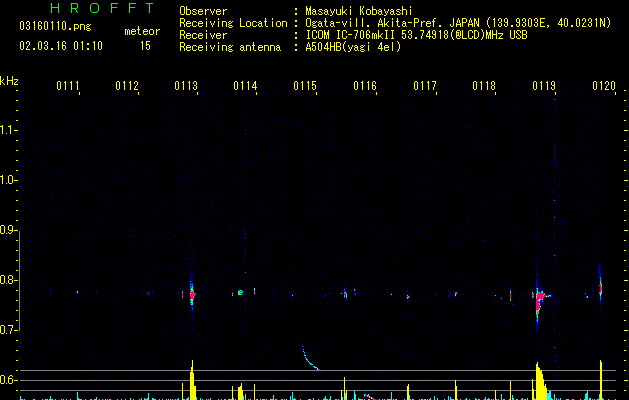This screenshot has height=400, width=629.
Task: Click the Ogata-vill. Akita-Pref. JAPAN location text
Action: tap(392, 23)
